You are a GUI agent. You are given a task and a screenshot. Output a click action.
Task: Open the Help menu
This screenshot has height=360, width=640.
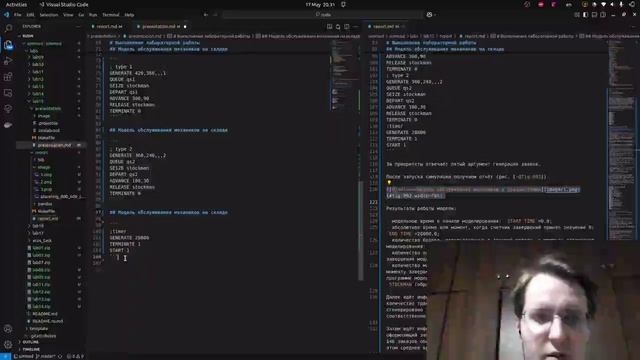click(129, 15)
